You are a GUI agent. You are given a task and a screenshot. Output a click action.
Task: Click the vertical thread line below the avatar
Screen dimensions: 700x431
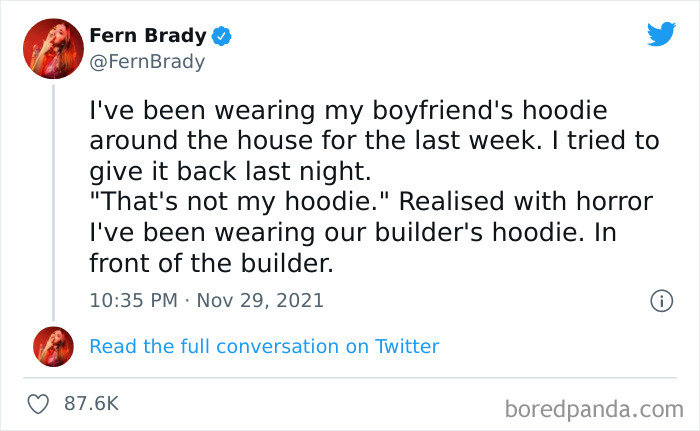tap(54, 200)
